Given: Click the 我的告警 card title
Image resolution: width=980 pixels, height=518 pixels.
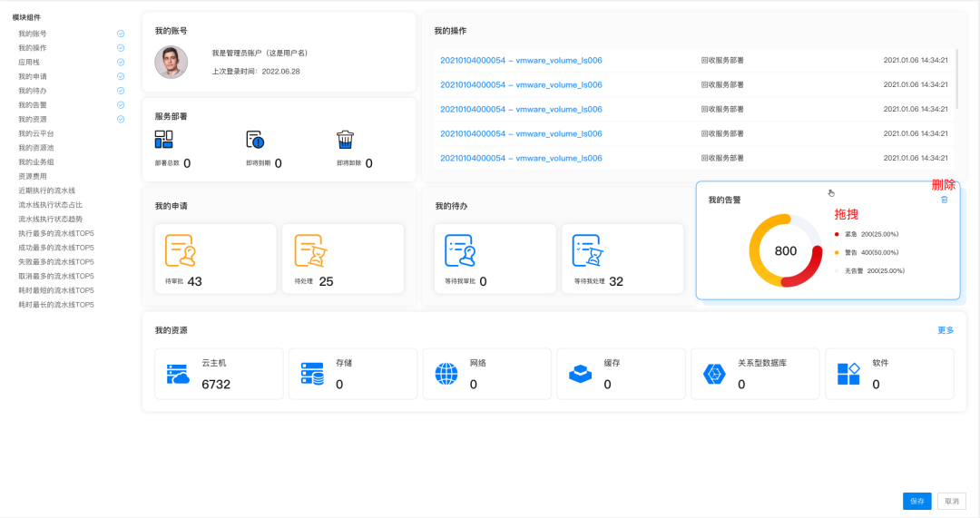Looking at the screenshot, I should pyautogui.click(x=724, y=200).
